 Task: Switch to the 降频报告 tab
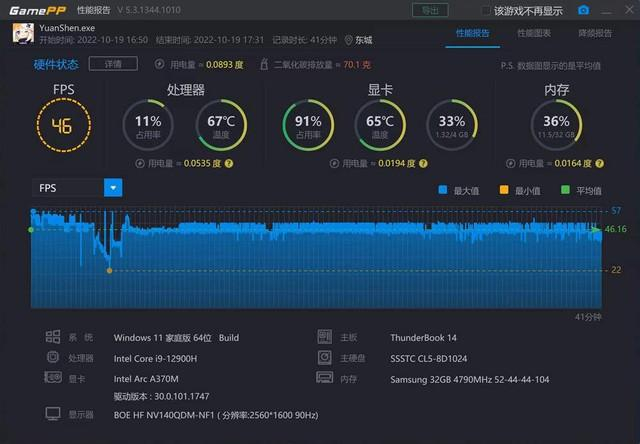pos(595,33)
